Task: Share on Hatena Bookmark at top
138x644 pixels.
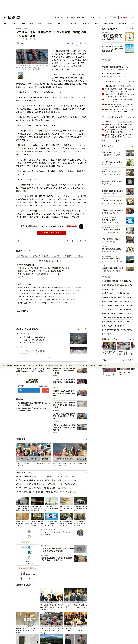Action: (x=81, y=43)
